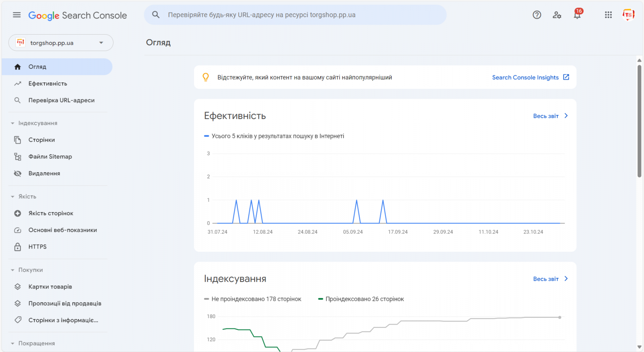Collapse the Покупки sidebar section
Image resolution: width=644 pixels, height=352 pixels.
(27, 270)
